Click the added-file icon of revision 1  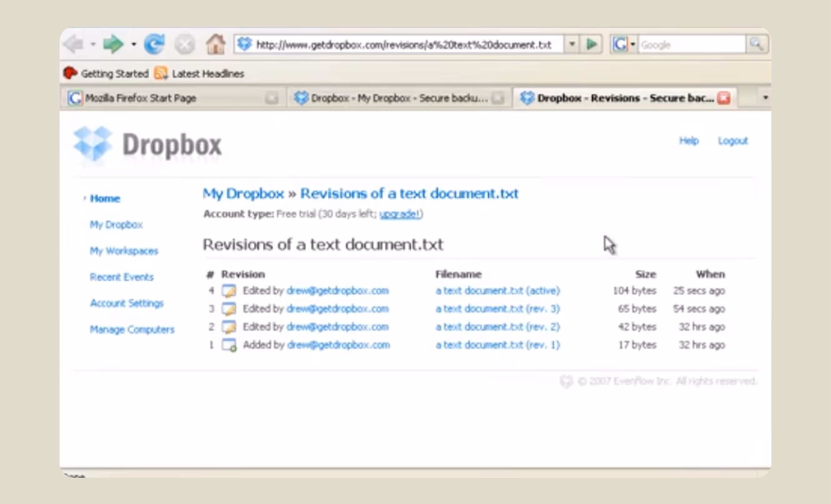(229, 345)
